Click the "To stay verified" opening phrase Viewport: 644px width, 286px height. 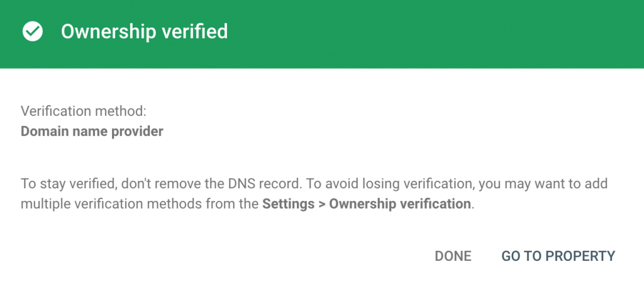(x=59, y=184)
